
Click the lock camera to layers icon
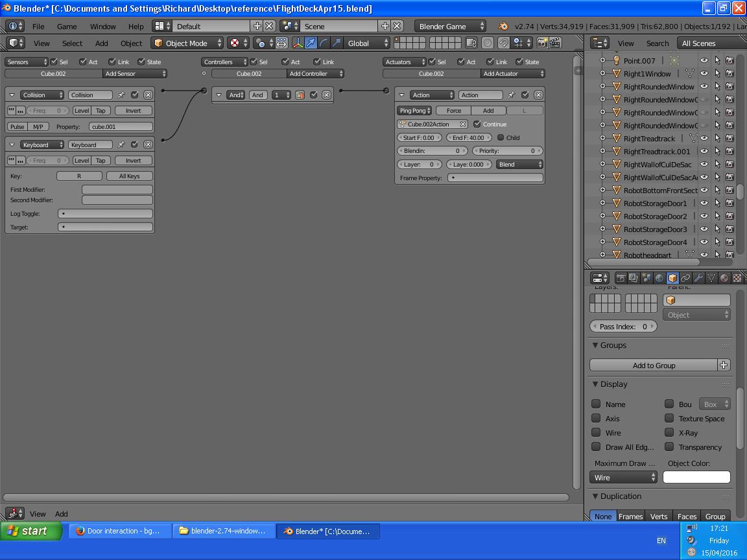[471, 43]
